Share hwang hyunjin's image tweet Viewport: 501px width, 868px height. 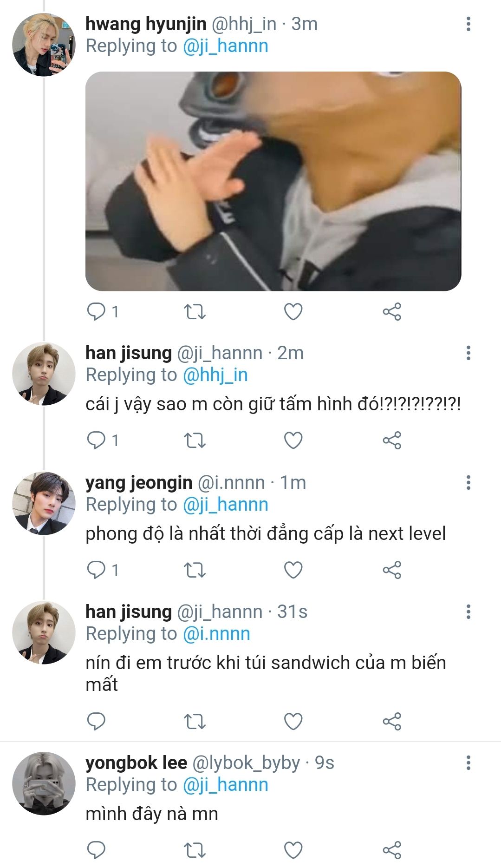[392, 312]
